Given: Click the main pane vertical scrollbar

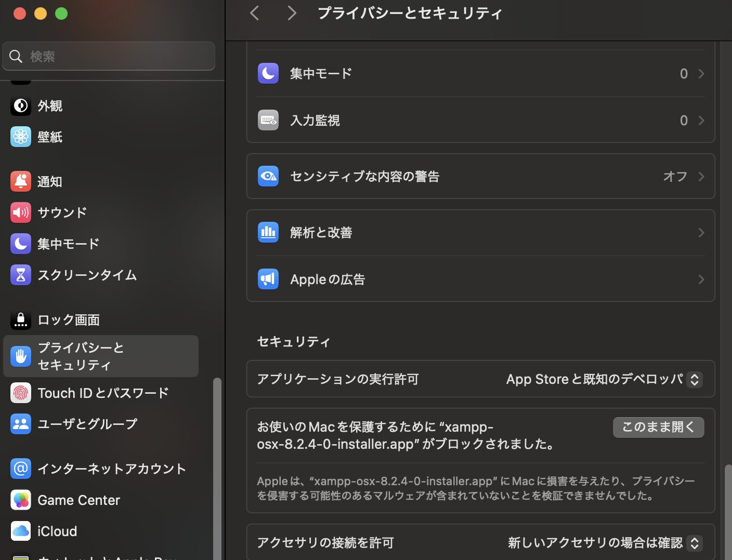Looking at the screenshot, I should click(x=728, y=512).
